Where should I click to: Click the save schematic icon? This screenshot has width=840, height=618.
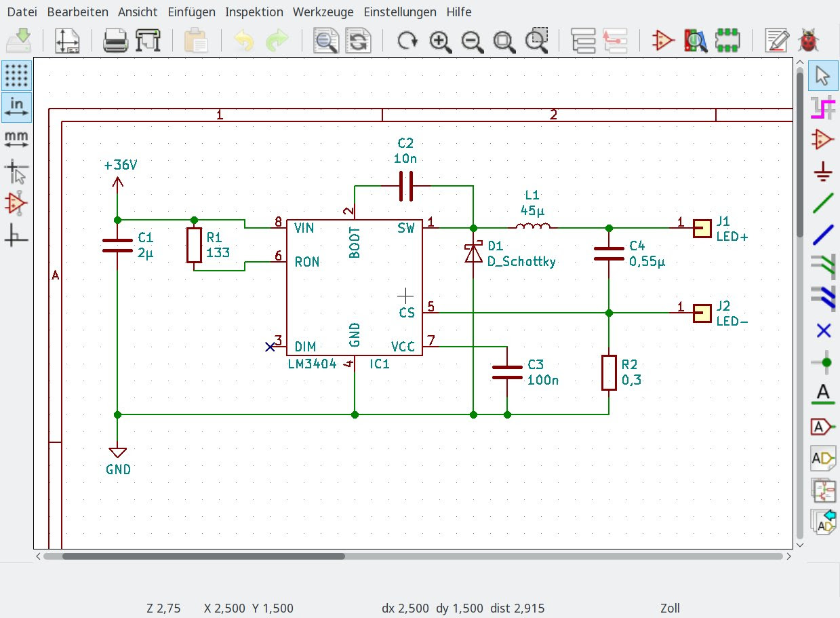pos(19,41)
